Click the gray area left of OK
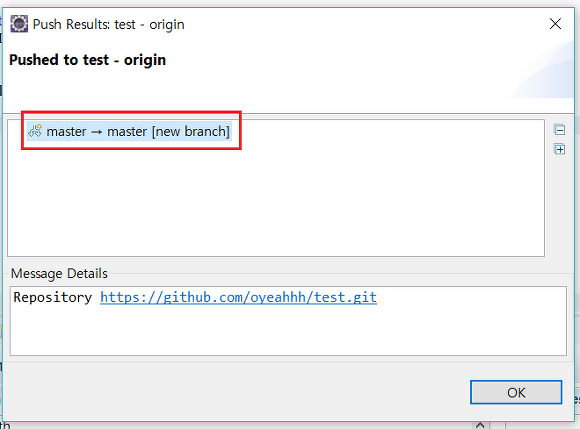The image size is (580, 429). (x=237, y=392)
